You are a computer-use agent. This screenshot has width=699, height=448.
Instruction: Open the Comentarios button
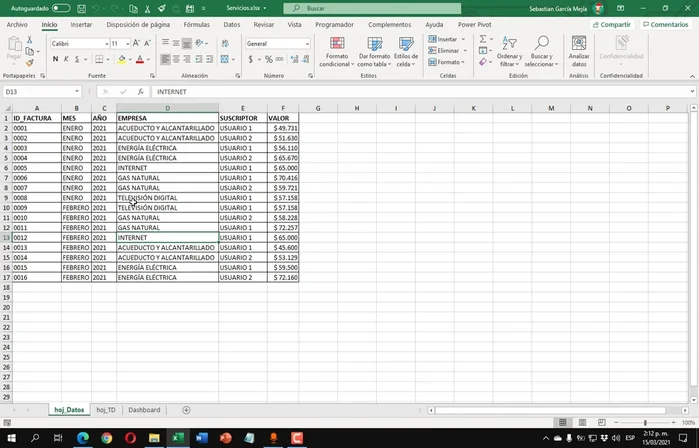[x=666, y=24]
